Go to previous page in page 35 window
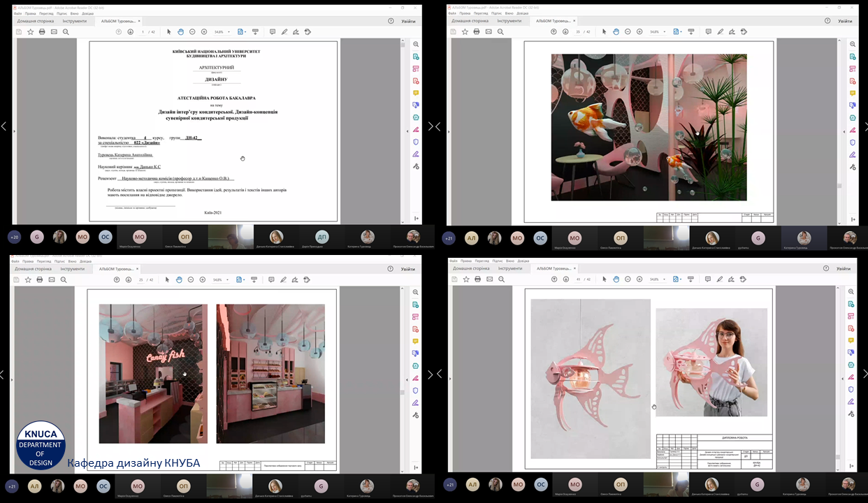This screenshot has width=868, height=503. click(554, 31)
